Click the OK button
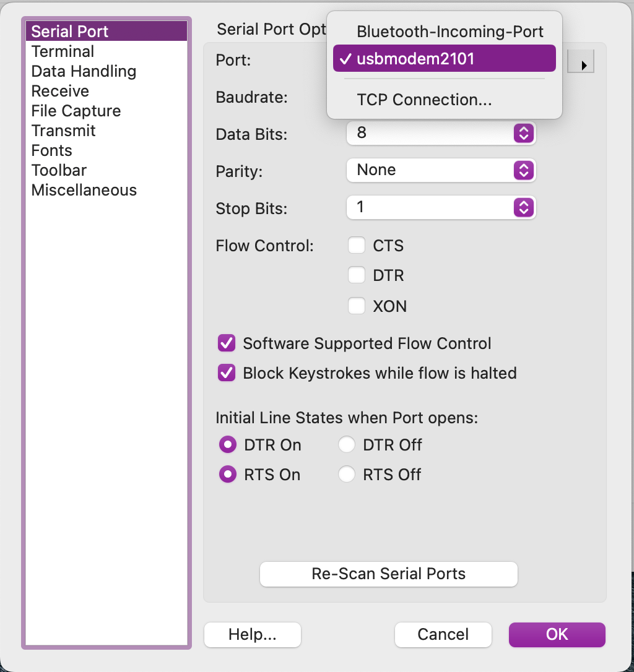The width and height of the screenshot is (634, 672). (557, 634)
